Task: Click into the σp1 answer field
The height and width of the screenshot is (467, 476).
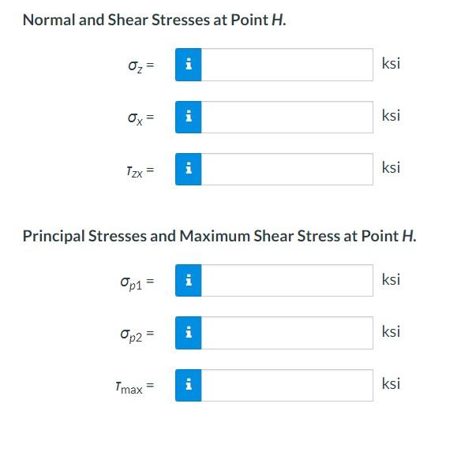Action: (x=287, y=280)
